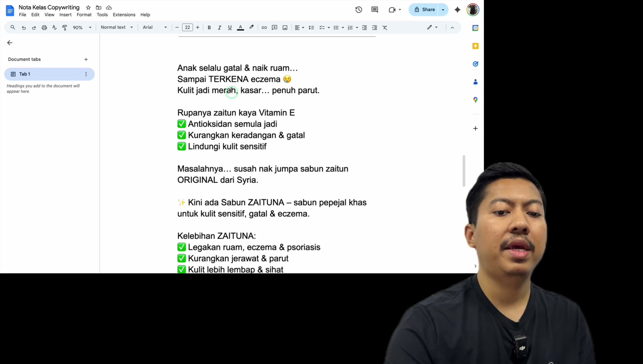Screen dimensions: 643x364
Task: Open the Normal text style dropdown
Action: point(117,27)
